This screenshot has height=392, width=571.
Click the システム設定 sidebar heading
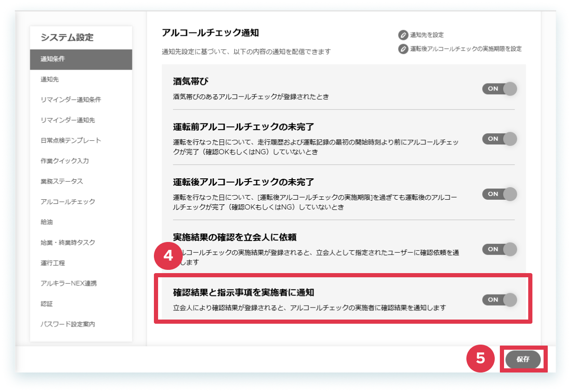pos(67,38)
